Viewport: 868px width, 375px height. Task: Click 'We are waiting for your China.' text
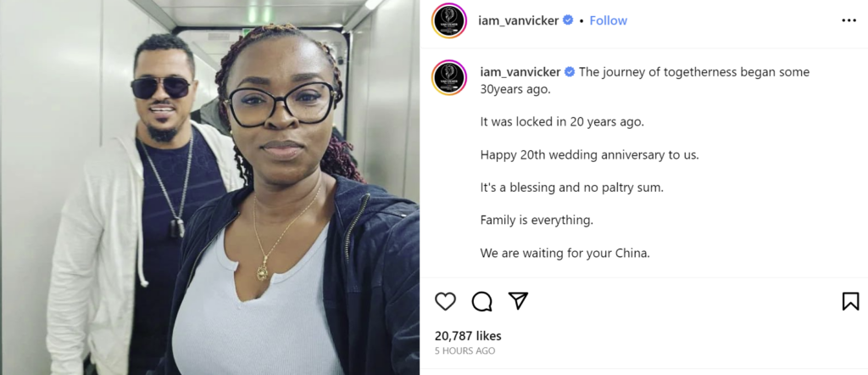click(x=565, y=253)
